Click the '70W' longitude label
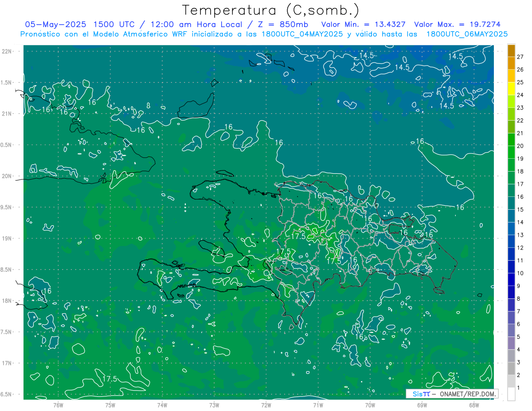This screenshot has width=532, height=411. [370, 405]
